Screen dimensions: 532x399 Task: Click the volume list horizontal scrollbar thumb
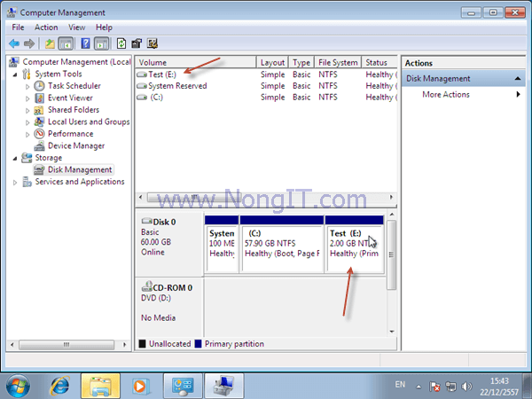point(193,197)
